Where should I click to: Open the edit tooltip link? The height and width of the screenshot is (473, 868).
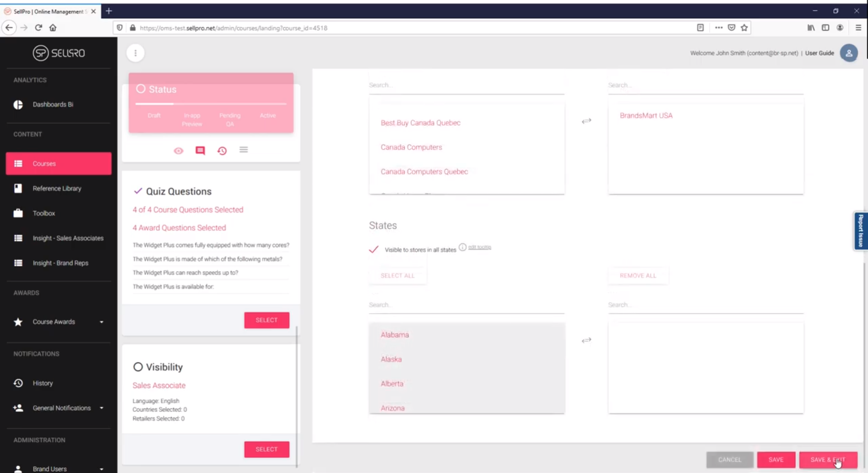point(479,247)
